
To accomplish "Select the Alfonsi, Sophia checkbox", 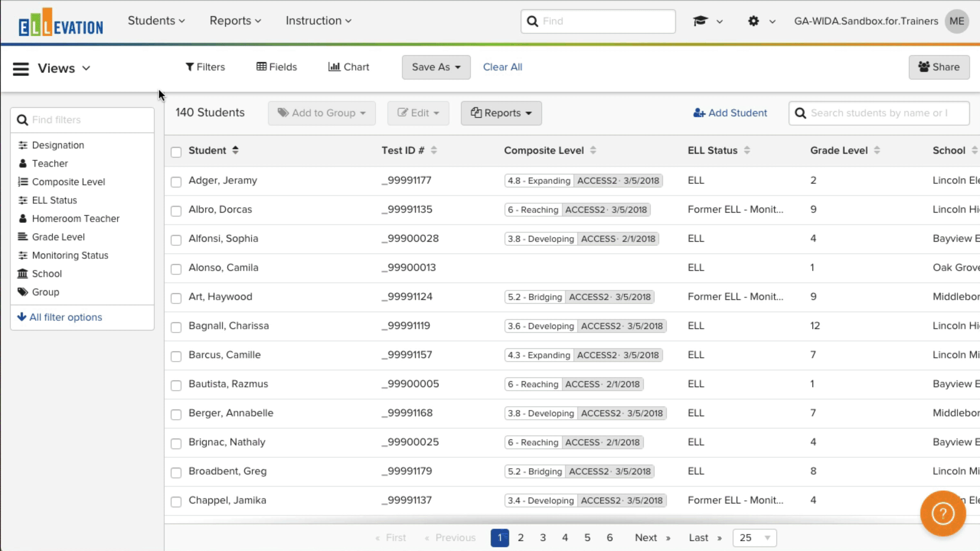I will coord(176,240).
